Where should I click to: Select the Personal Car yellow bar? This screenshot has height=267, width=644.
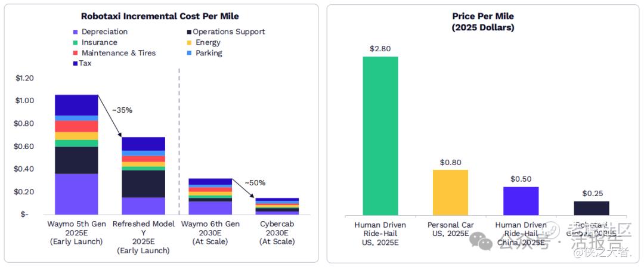click(x=450, y=193)
